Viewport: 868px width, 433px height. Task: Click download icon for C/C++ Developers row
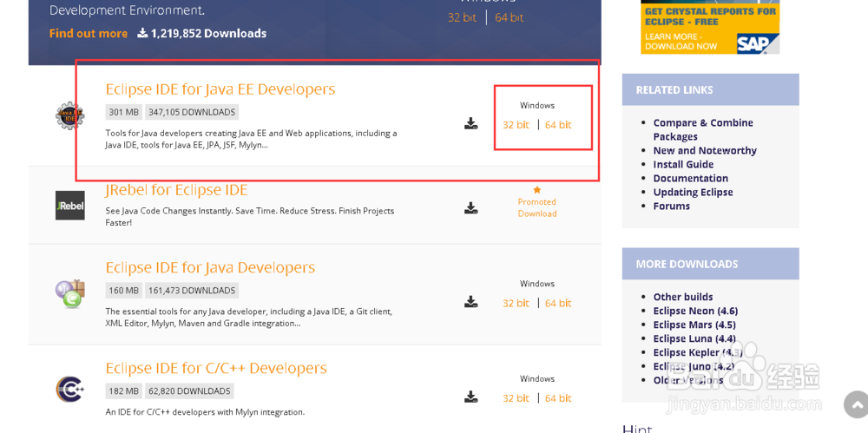pyautogui.click(x=470, y=397)
